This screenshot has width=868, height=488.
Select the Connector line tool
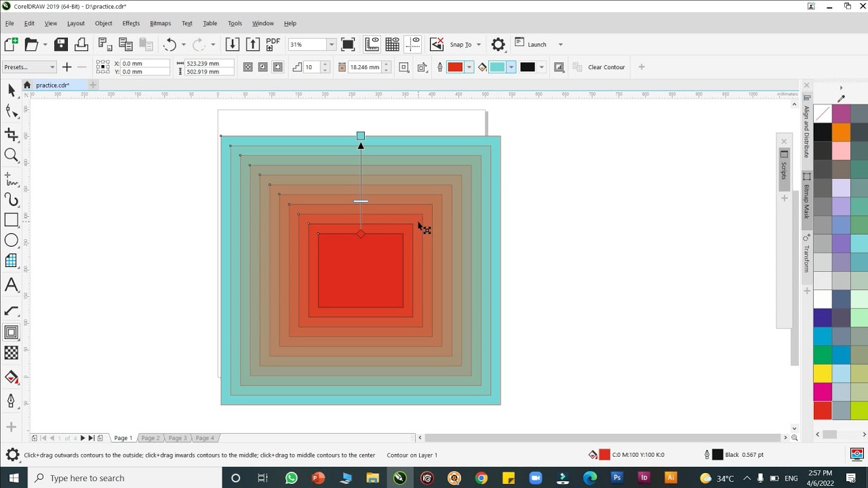(12, 310)
